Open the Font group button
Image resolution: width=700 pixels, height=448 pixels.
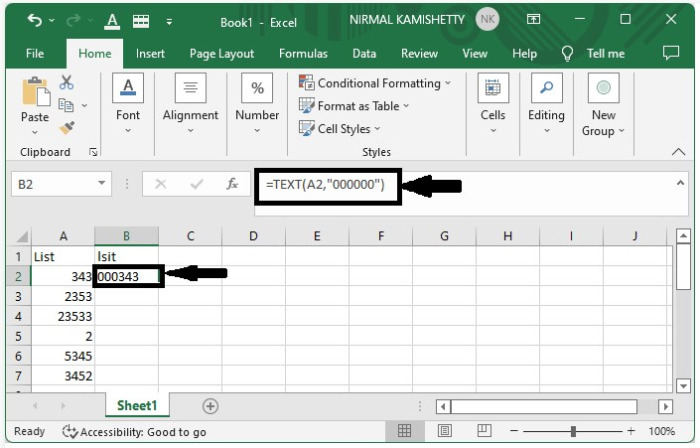point(128,104)
